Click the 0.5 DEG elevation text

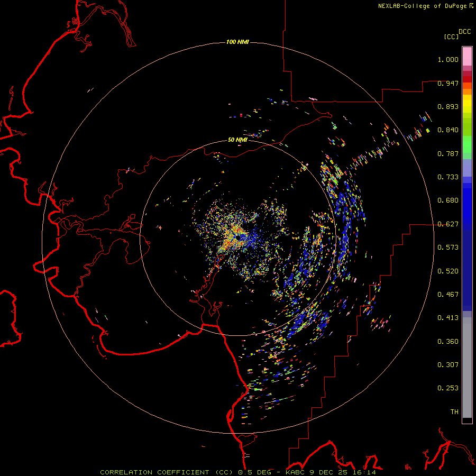click(254, 472)
